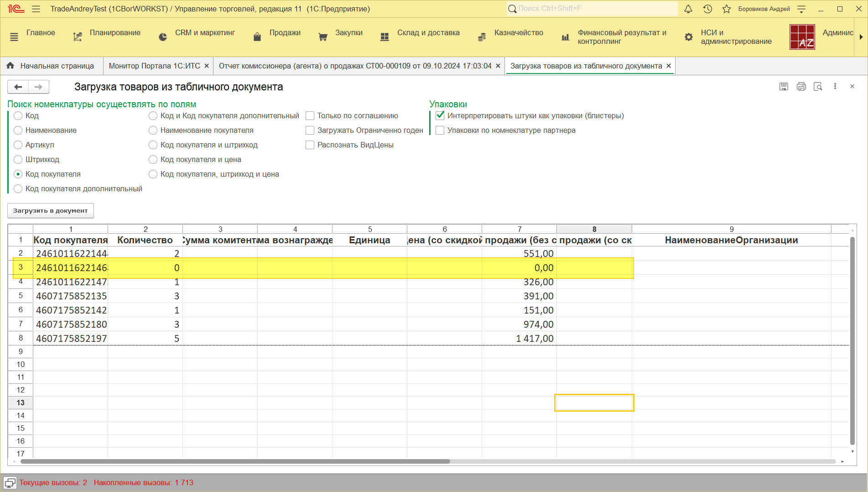
Task: Enable the Распознать ВидЦены checkbox
Action: click(310, 145)
